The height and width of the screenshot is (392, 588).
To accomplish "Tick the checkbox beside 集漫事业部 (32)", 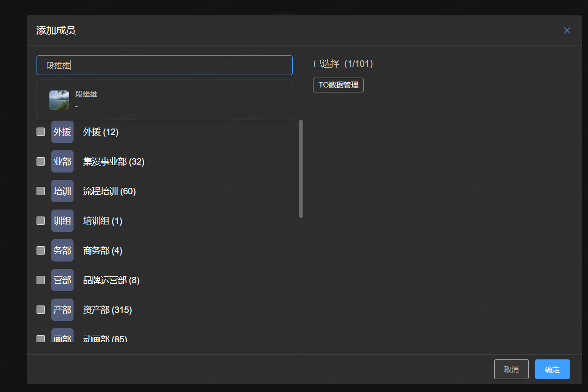I will [x=41, y=162].
